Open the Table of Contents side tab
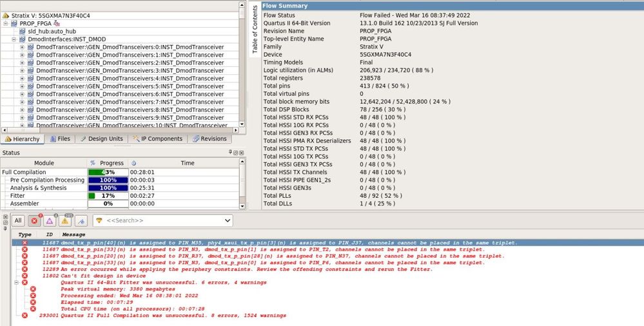The height and width of the screenshot is (326, 644). 255,29
